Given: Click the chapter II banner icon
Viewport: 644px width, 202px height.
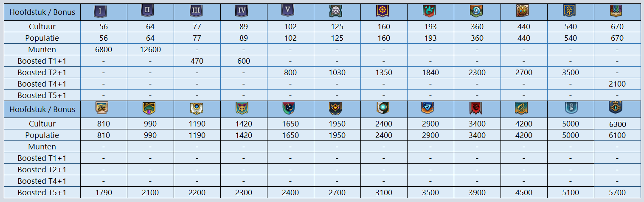Looking at the screenshot, I should click(147, 11).
